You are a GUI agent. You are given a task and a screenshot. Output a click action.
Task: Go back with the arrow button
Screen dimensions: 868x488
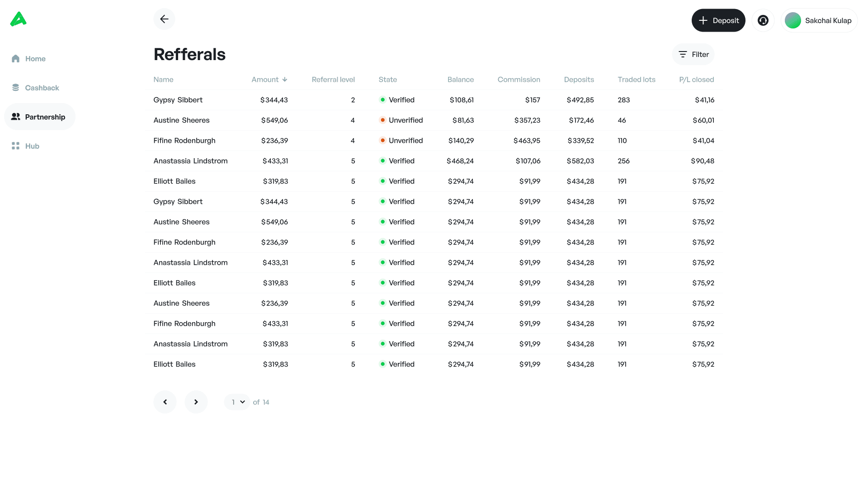click(x=164, y=19)
